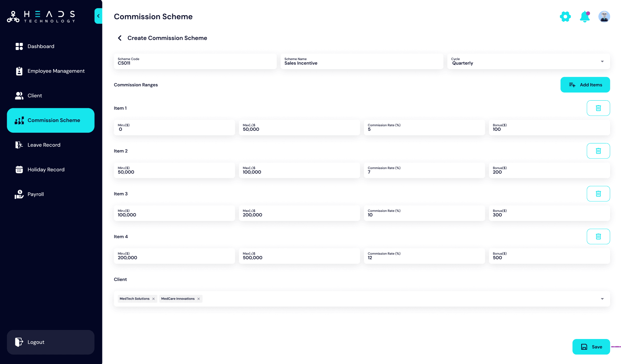Select the Payroll sidebar icon
Screen dimensions: 621x364
tap(19, 194)
